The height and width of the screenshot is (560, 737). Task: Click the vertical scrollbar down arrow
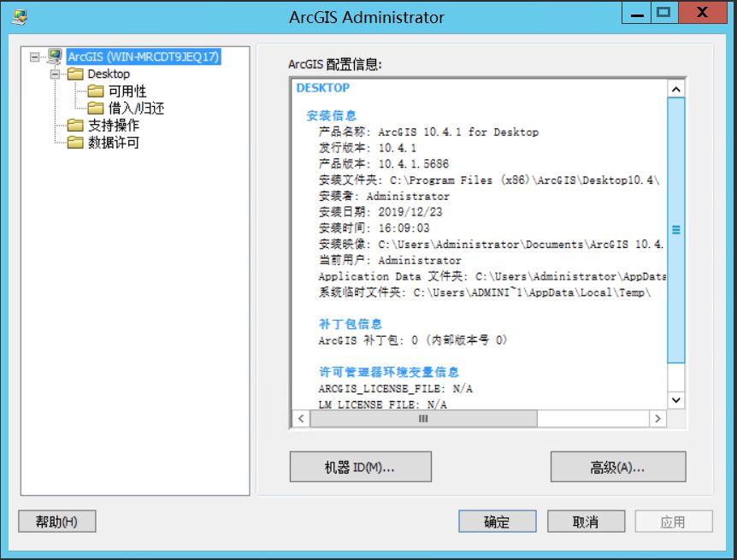pos(676,400)
